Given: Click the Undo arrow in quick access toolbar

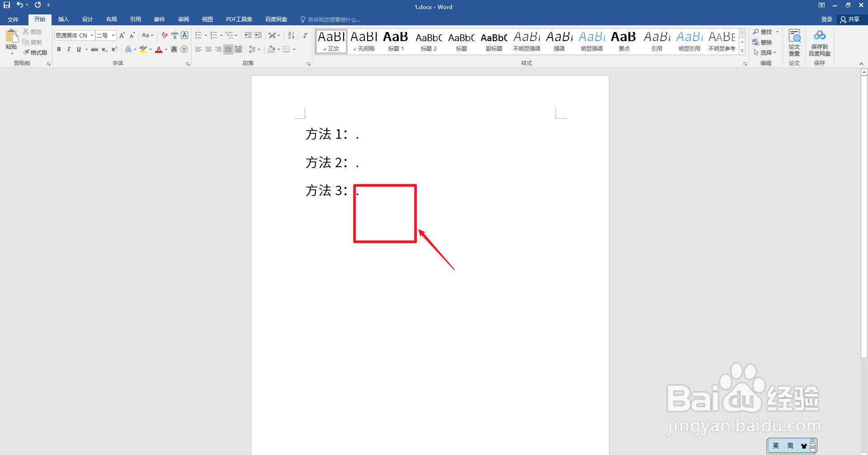Looking at the screenshot, I should 20,5.
